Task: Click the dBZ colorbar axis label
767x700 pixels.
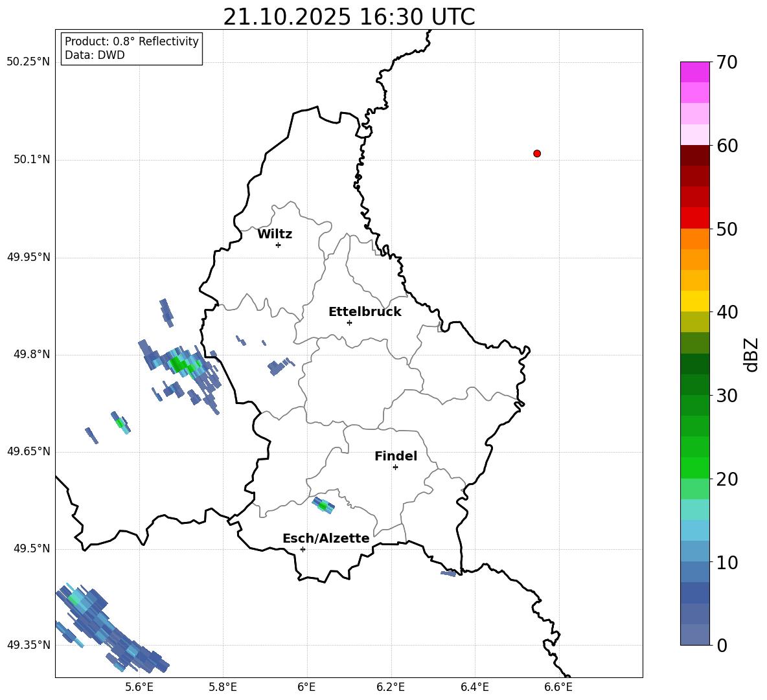Action: pyautogui.click(x=752, y=354)
